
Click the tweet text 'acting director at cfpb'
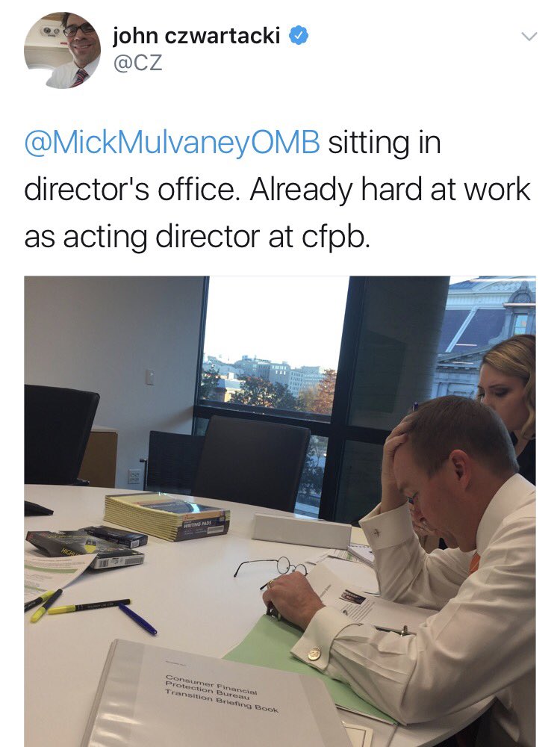[217, 237]
